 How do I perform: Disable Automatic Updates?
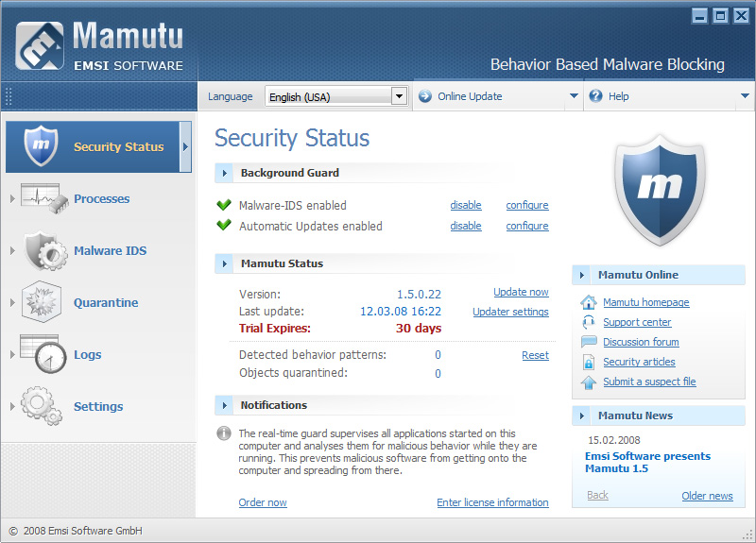(466, 226)
